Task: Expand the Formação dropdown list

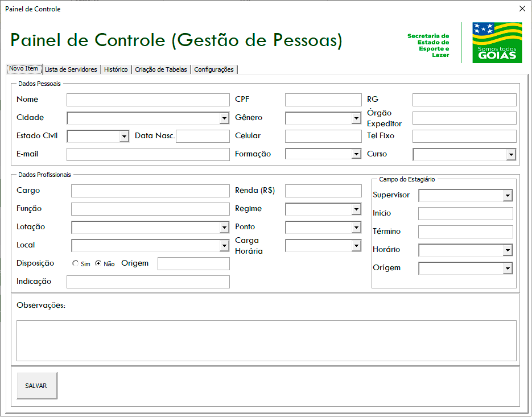Action: click(356, 154)
